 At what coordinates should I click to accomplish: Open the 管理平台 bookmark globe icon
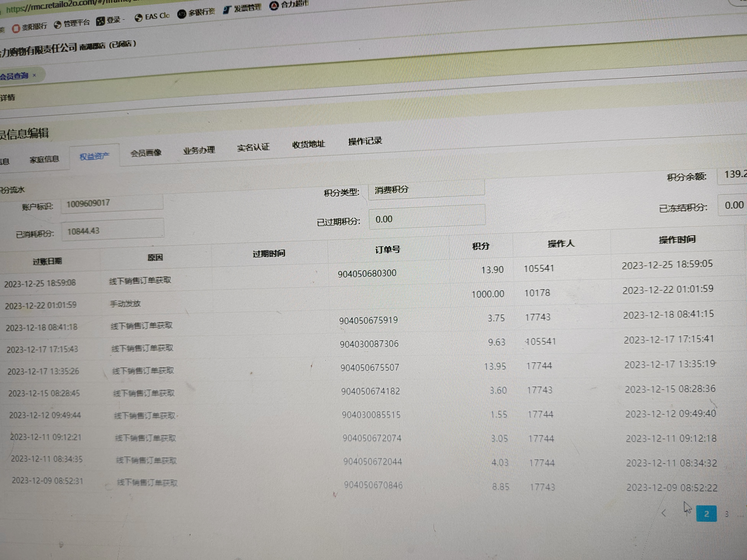point(58,25)
